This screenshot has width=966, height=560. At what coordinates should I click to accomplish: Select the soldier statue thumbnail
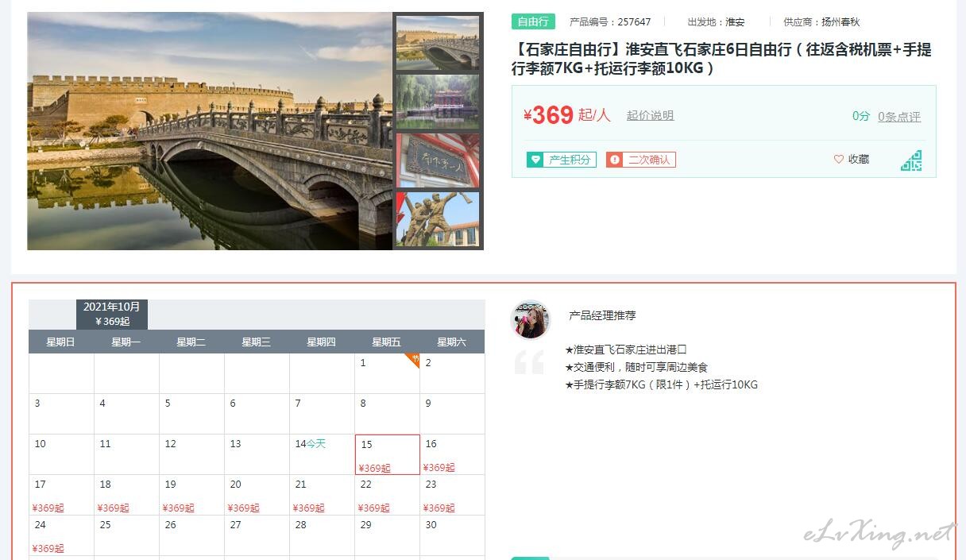[438, 218]
